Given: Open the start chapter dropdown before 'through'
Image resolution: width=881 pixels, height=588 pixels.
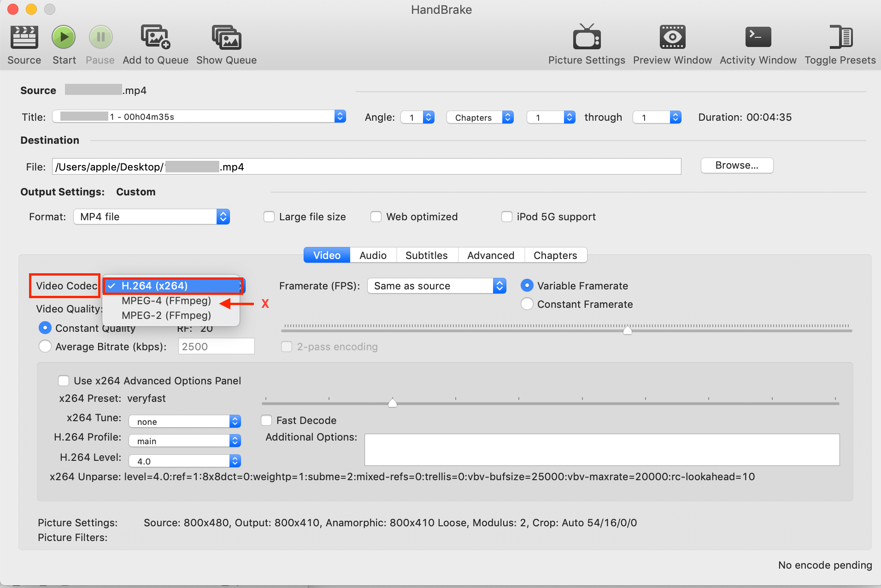Looking at the screenshot, I should (x=551, y=117).
